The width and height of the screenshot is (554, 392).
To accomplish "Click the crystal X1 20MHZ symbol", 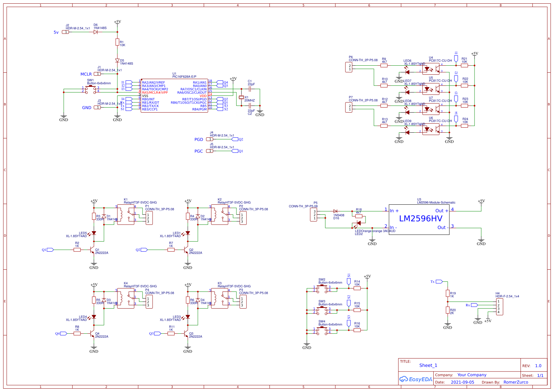I will (241, 97).
